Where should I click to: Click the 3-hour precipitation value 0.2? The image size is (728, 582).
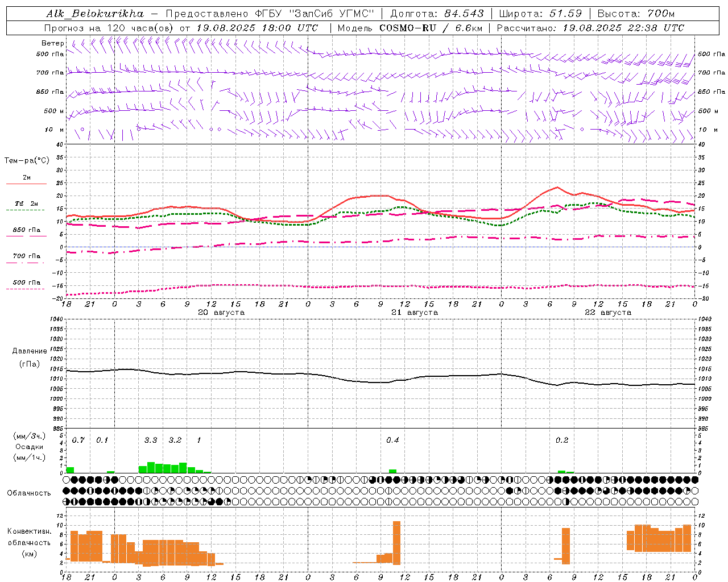[x=562, y=440]
